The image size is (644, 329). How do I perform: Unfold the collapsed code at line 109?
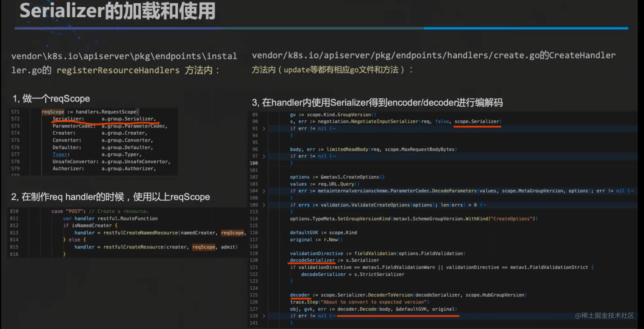[x=264, y=205]
